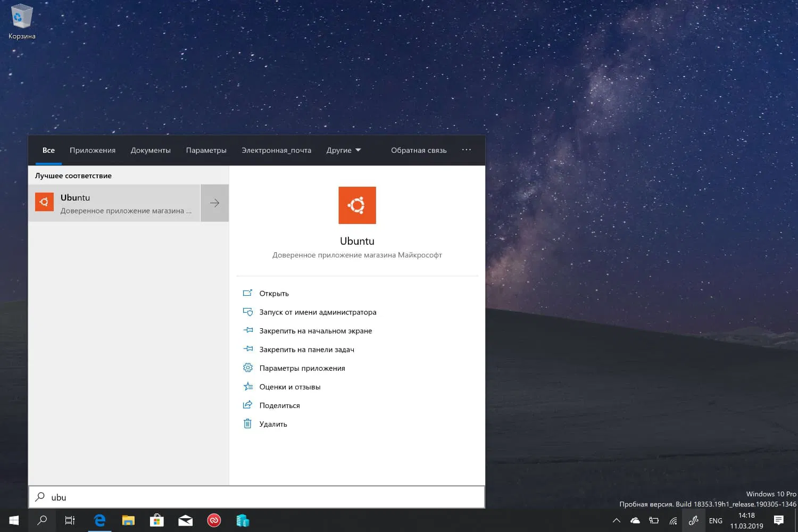The width and height of the screenshot is (798, 532).
Task: Select the Документы search filter tab
Action: (x=151, y=150)
